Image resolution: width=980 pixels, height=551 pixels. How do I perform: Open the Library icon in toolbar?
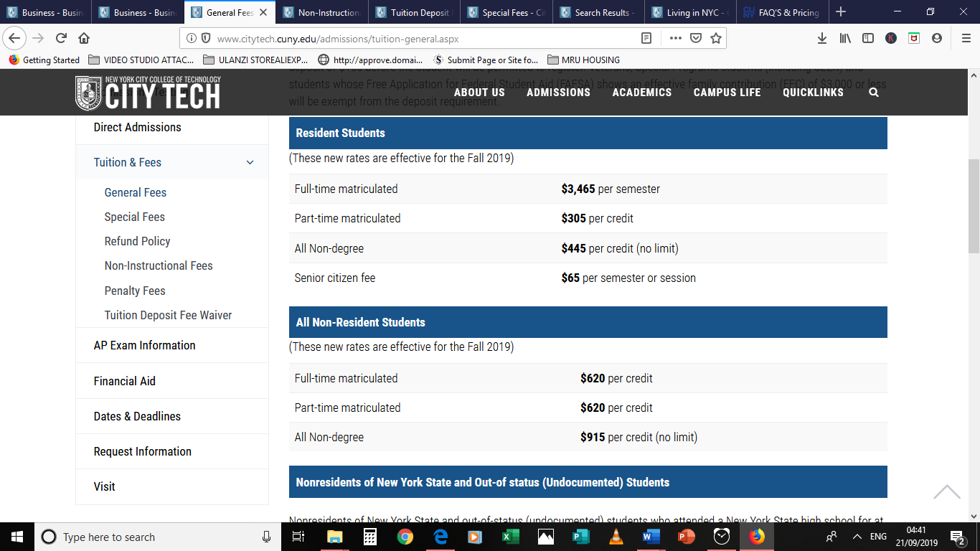point(845,38)
